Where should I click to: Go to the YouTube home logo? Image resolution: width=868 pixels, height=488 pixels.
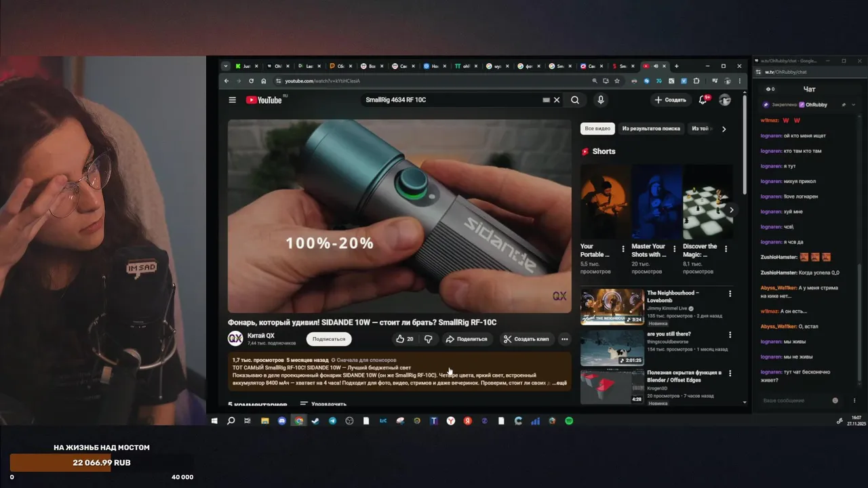tap(264, 100)
